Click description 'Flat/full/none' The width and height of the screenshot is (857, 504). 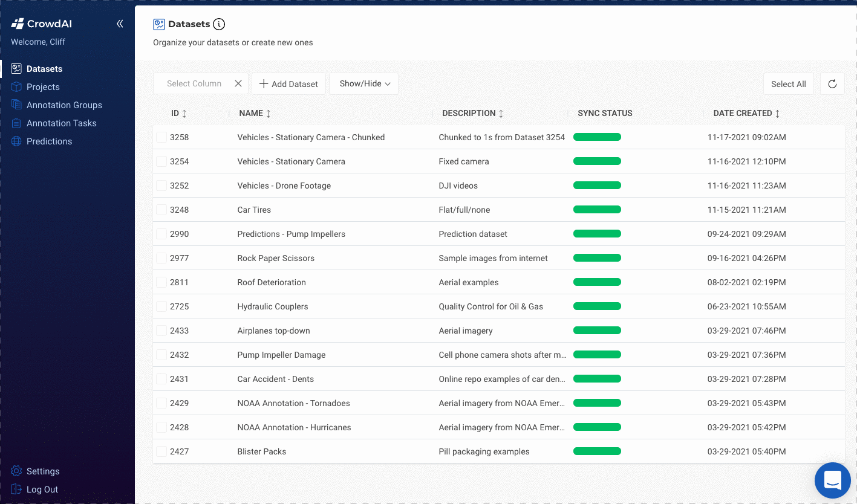[464, 210]
